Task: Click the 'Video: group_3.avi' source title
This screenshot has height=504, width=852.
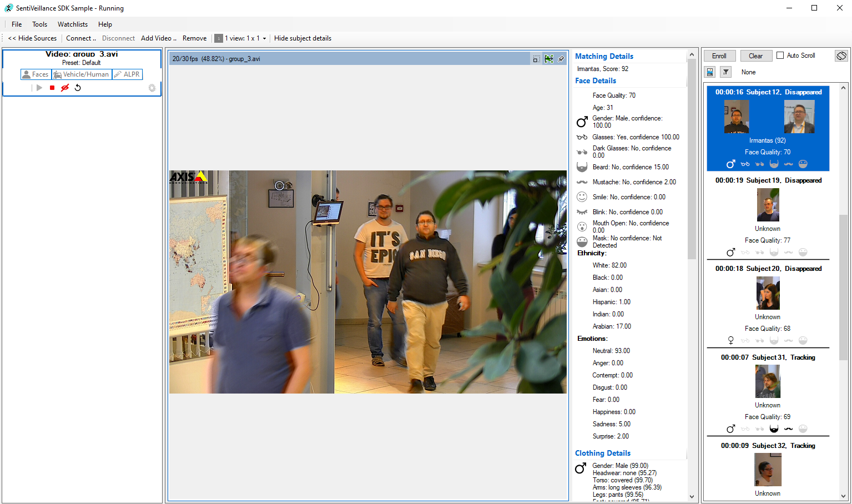Action: click(x=82, y=54)
